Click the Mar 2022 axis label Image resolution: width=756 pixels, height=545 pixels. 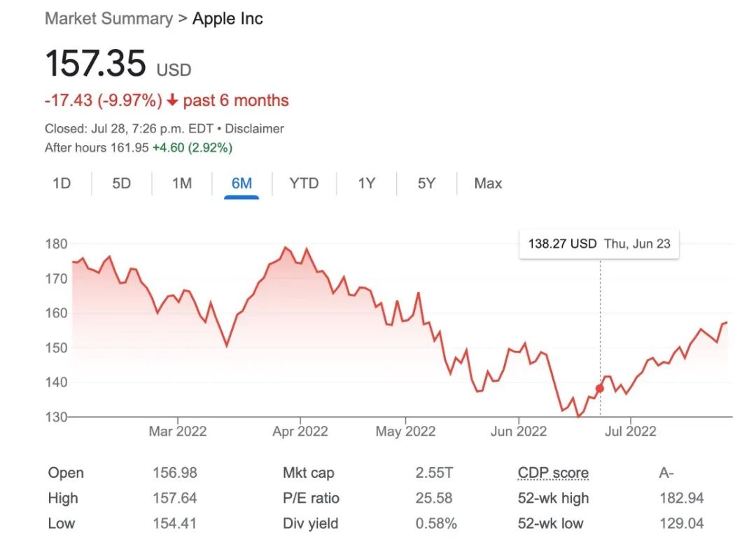178,432
